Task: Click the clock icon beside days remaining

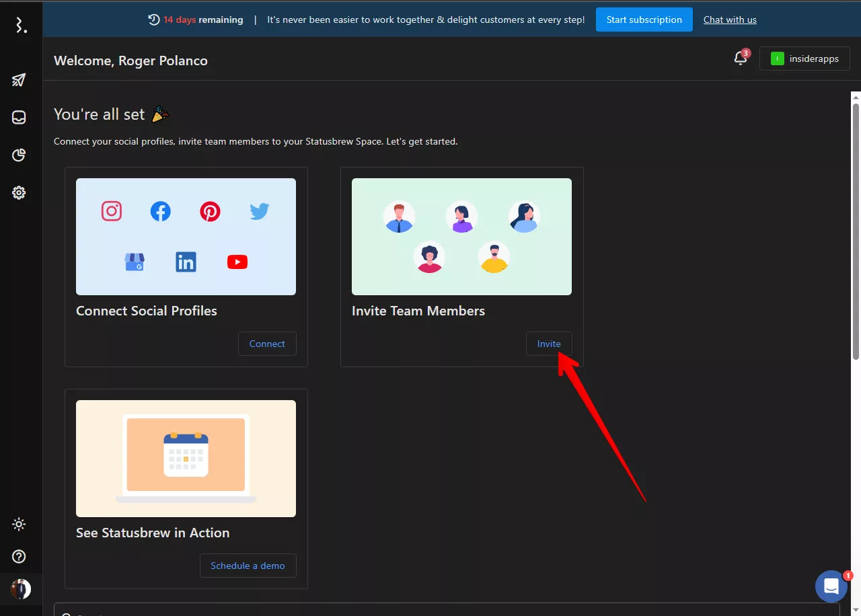Action: pyautogui.click(x=154, y=20)
